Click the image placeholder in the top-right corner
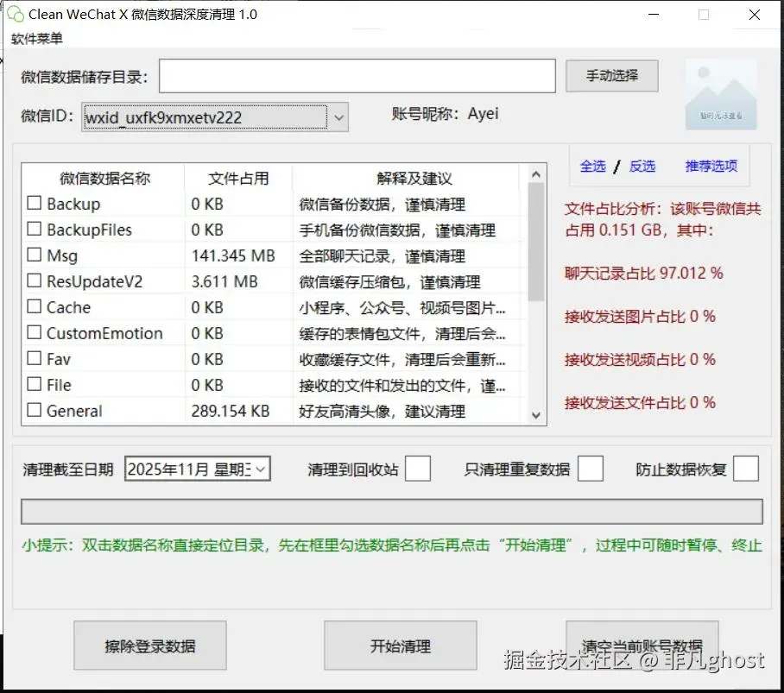The image size is (784, 693). coord(722,97)
